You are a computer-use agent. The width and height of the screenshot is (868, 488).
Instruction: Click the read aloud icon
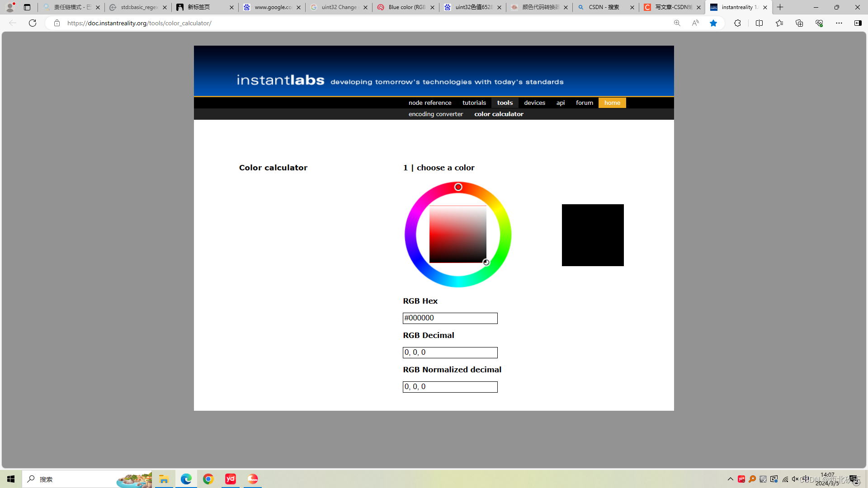point(695,23)
